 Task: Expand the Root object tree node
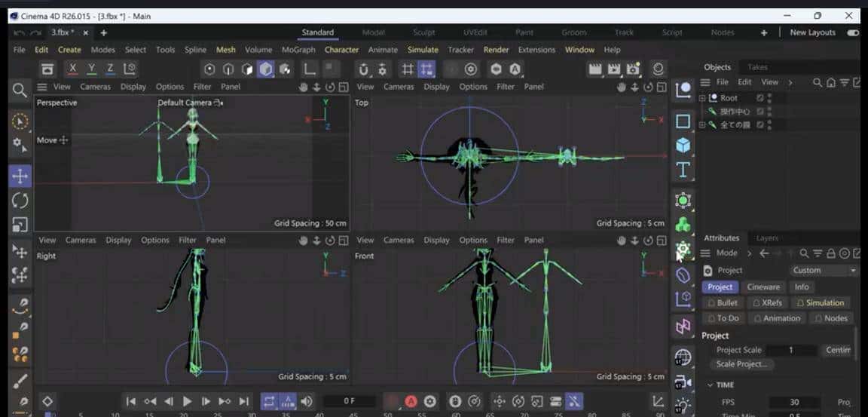click(702, 98)
